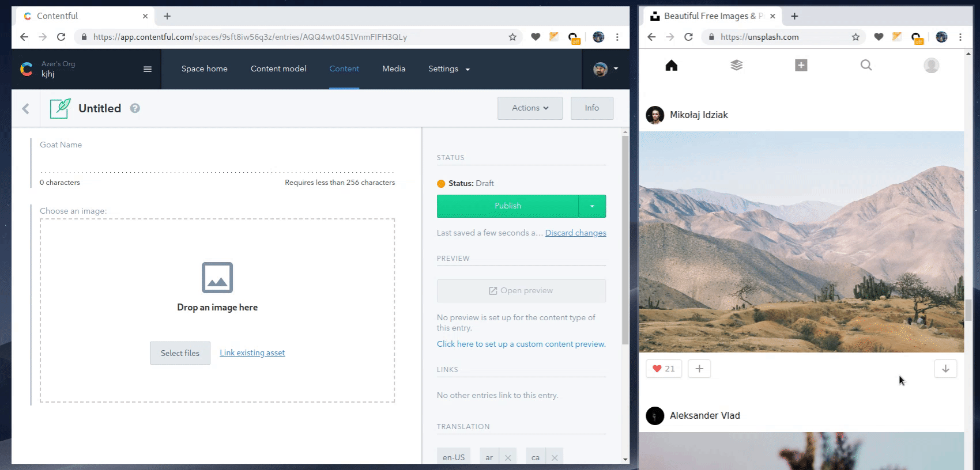Screen dimensions: 980x470
Task: Add mountain photo to a collection
Action: [699, 369]
